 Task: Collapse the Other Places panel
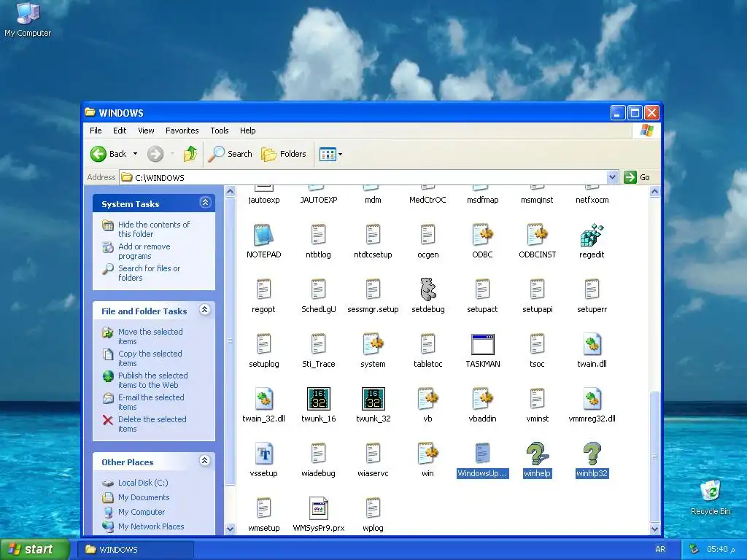coord(205,461)
